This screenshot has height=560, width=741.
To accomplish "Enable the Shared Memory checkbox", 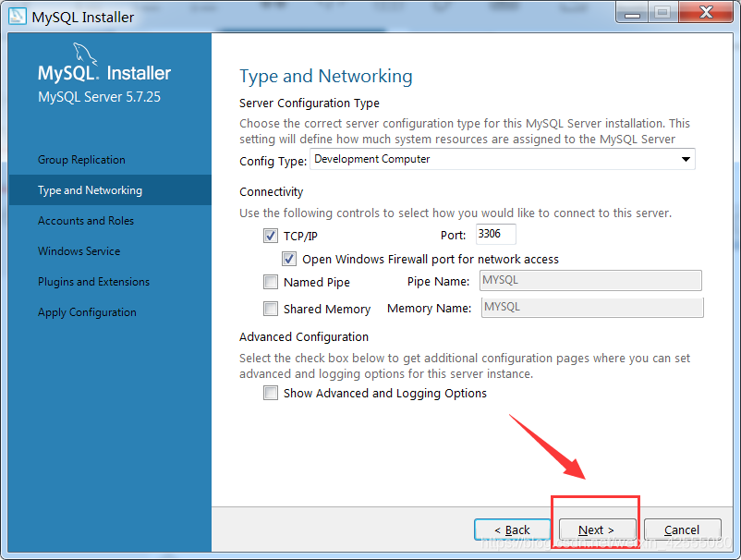I will [271, 309].
